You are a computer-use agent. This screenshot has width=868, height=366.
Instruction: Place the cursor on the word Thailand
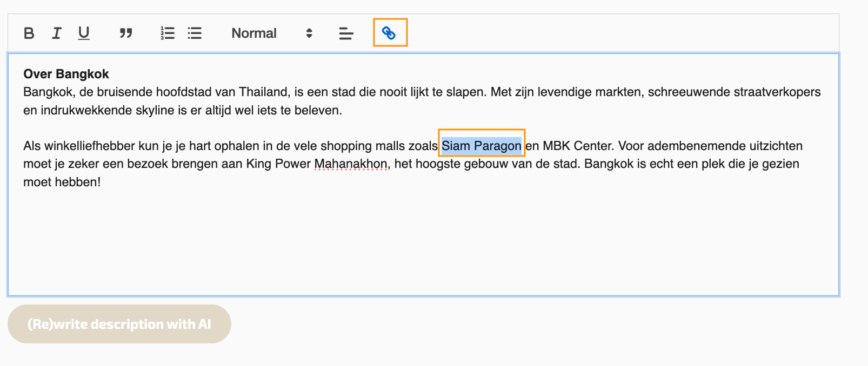coord(264,92)
